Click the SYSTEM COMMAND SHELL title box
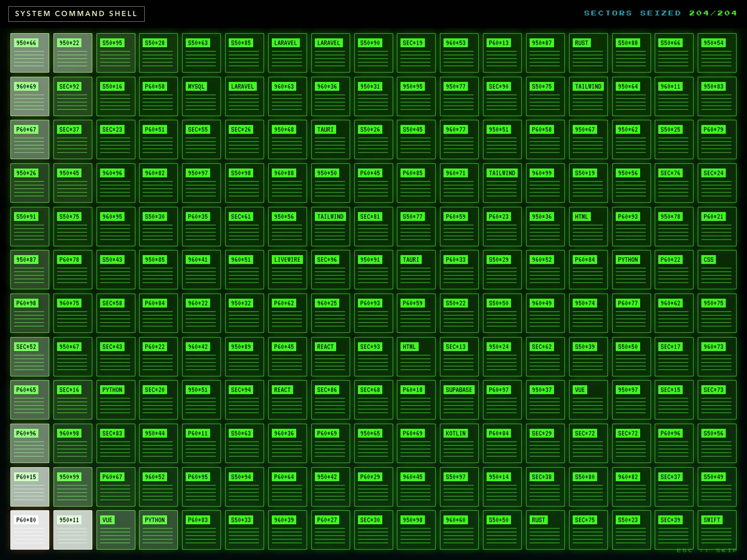Viewport: 747px width, 560px height. click(x=76, y=13)
